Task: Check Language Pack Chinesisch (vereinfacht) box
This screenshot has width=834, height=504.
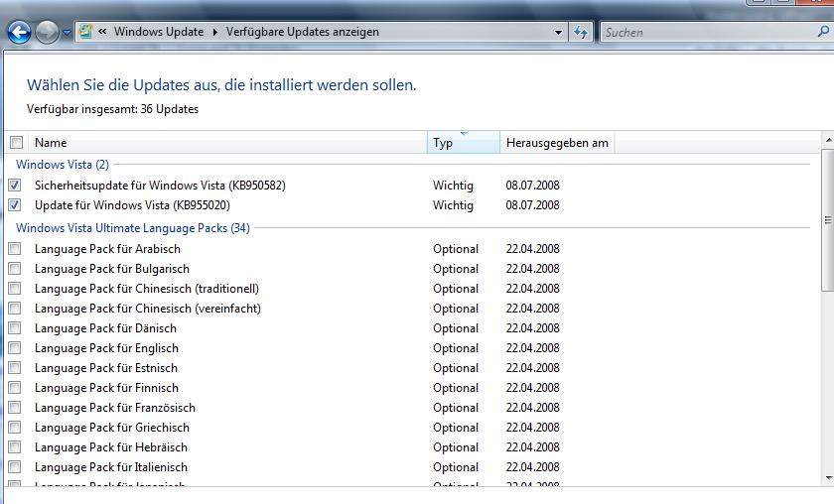Action: [14, 309]
